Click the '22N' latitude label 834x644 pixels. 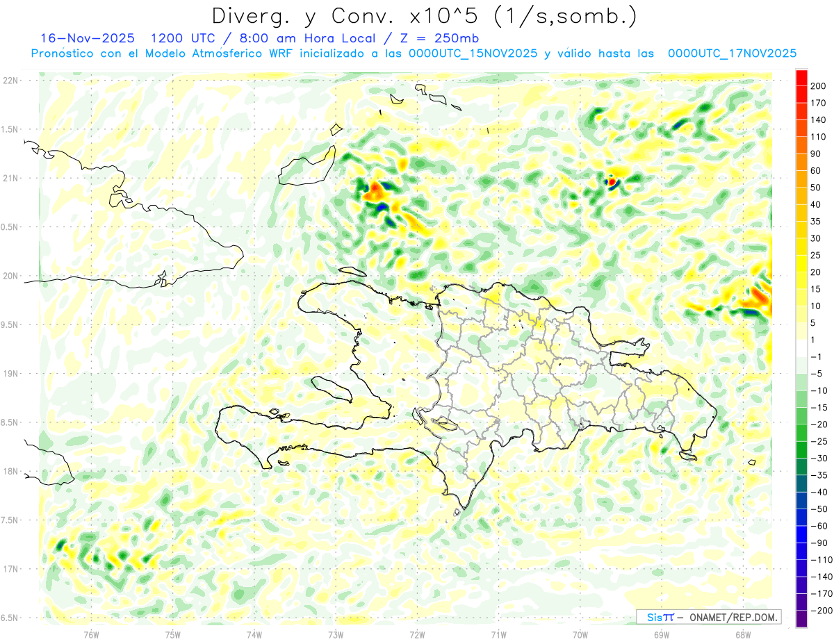(10, 81)
